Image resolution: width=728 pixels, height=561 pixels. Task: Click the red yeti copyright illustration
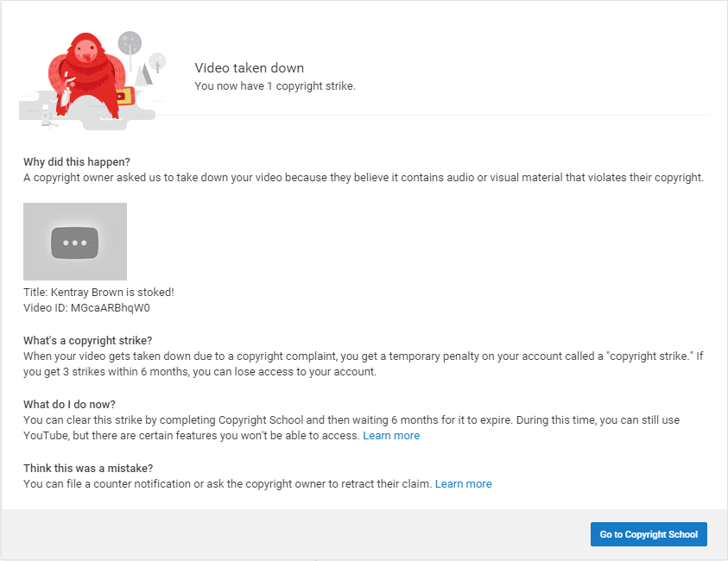(x=92, y=80)
